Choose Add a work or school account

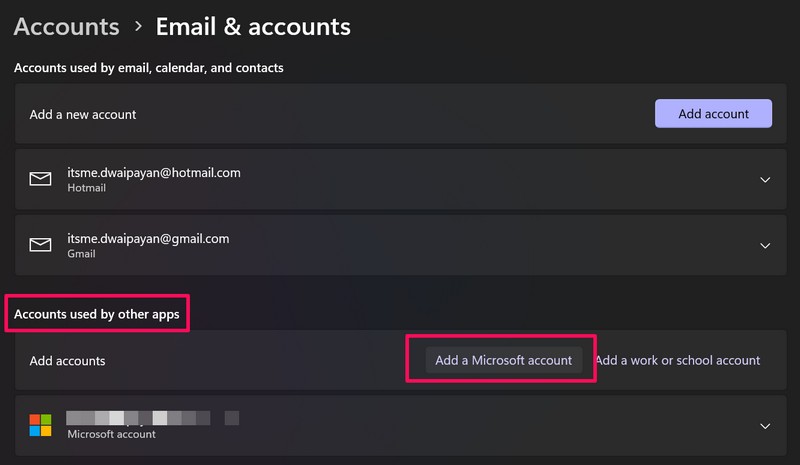coord(678,360)
